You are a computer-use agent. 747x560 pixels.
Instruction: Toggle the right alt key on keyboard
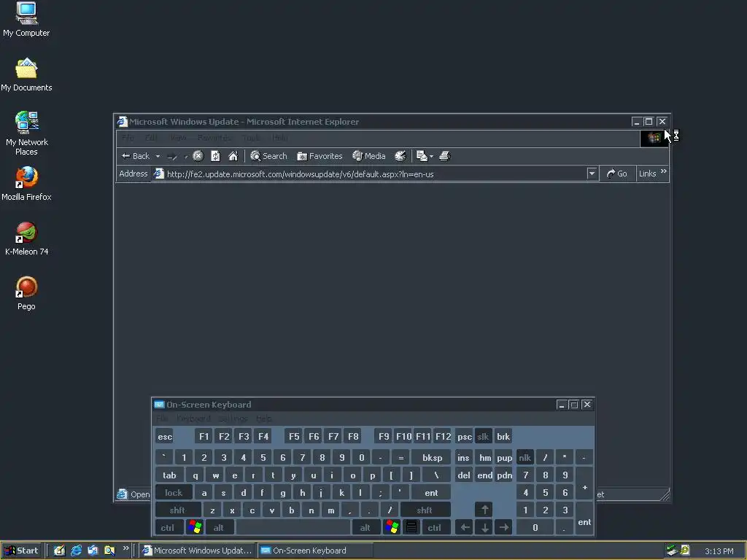click(366, 527)
